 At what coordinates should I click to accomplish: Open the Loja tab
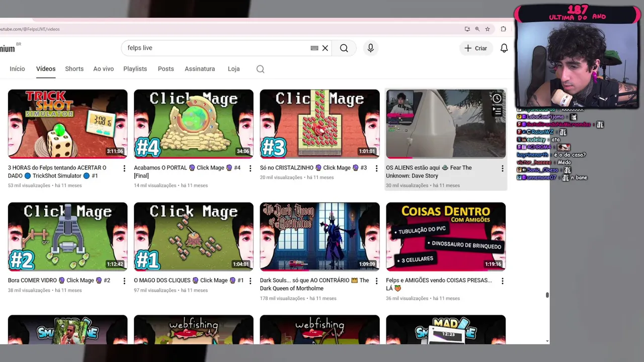point(233,69)
